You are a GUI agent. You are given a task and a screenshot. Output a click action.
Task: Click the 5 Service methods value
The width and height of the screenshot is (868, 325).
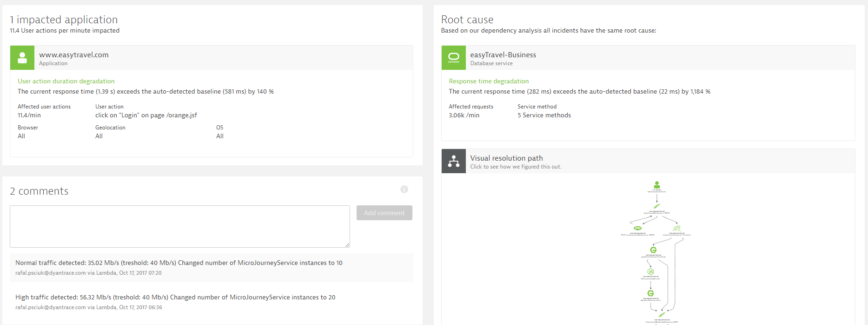544,115
